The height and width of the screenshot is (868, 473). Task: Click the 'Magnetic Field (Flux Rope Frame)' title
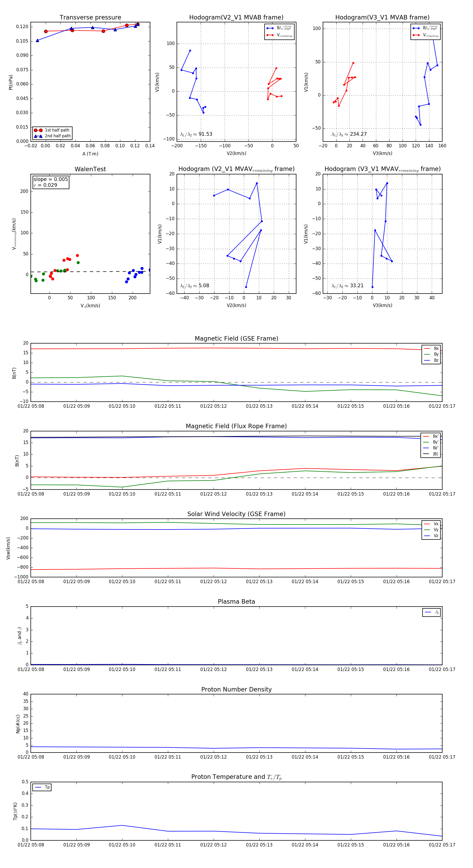[236, 426]
